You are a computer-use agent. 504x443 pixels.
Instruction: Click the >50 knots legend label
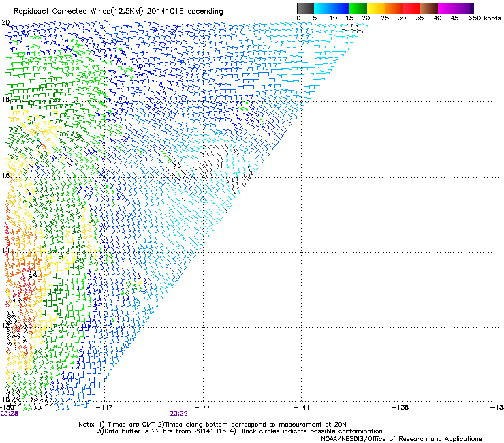484,18
